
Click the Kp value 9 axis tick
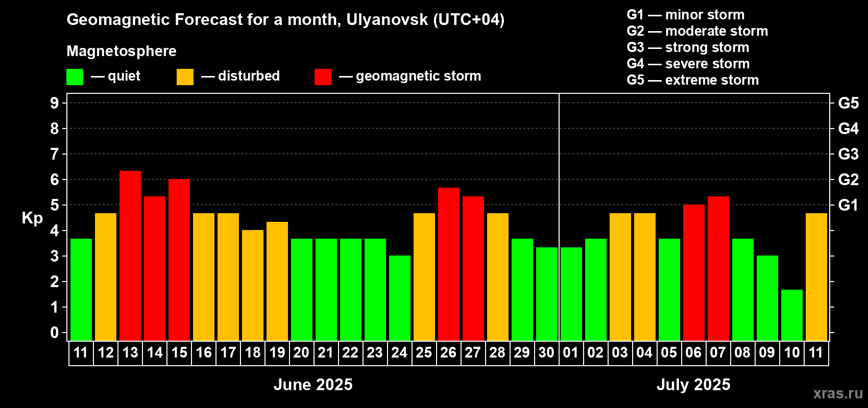pyautogui.click(x=55, y=103)
